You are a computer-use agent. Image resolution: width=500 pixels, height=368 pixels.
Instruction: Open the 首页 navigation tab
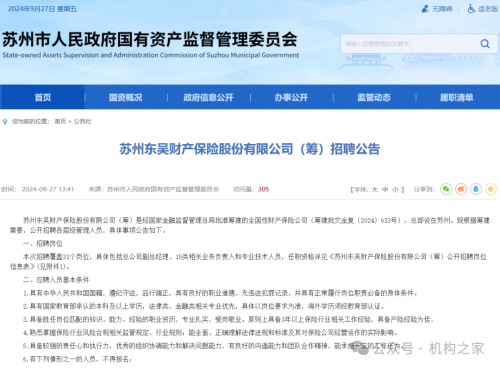[x=43, y=97]
